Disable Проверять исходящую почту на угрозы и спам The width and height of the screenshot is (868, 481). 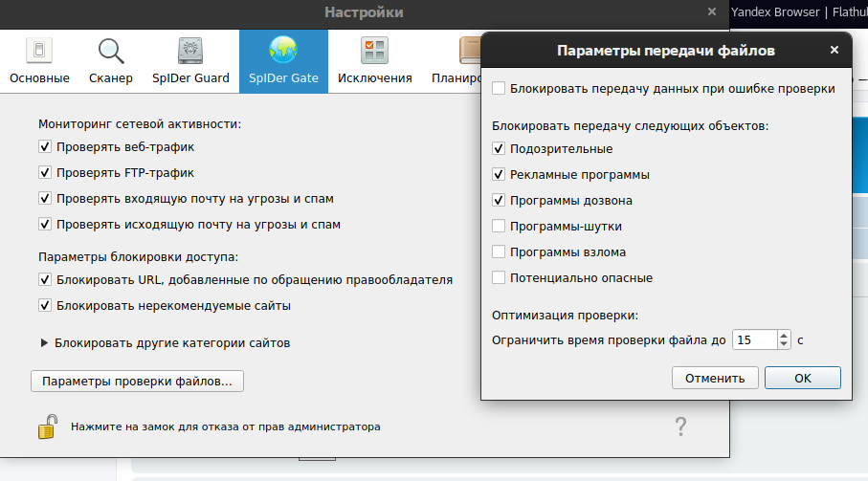(x=45, y=225)
